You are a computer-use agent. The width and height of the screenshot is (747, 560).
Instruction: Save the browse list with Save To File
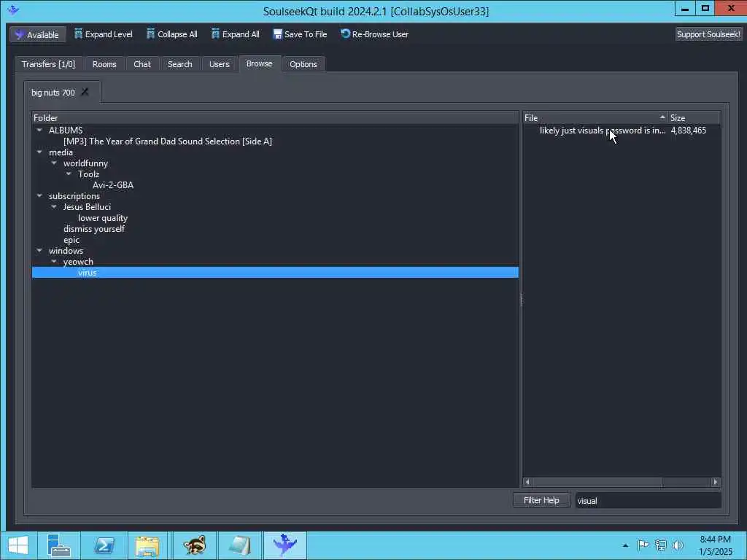[x=300, y=34]
